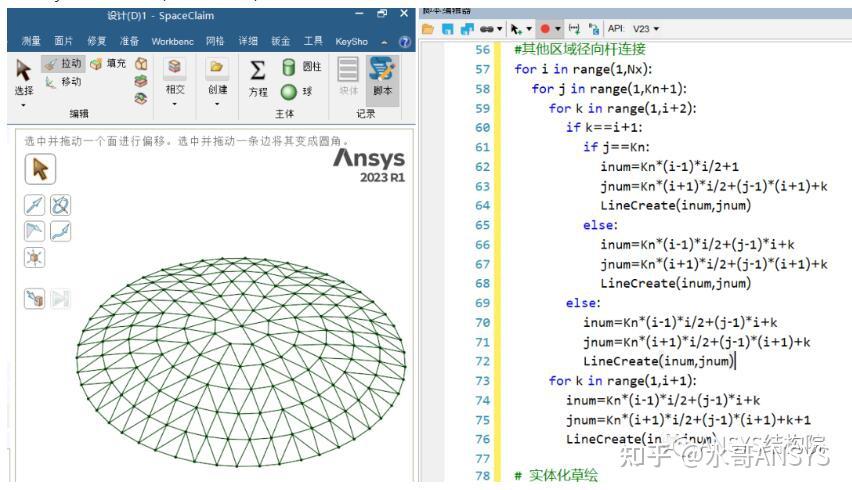Click the dome mesh model in viewport
852x490 pixels.
point(241,361)
